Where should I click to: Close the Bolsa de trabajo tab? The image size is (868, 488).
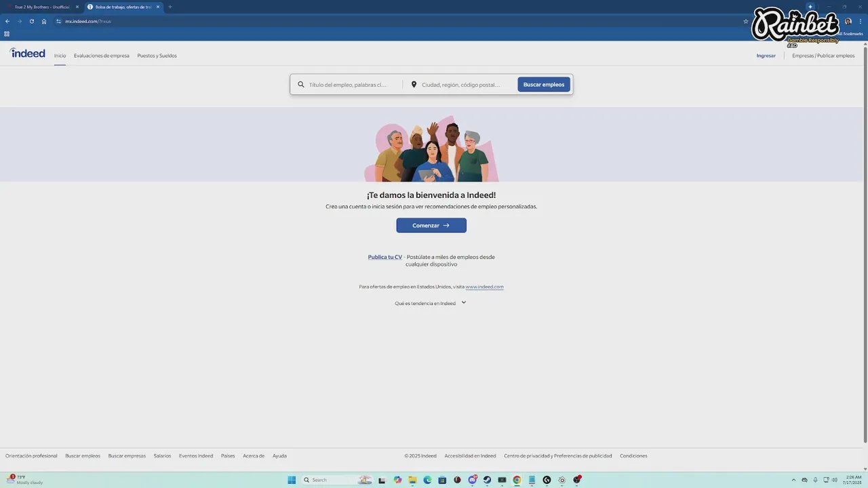pos(158,7)
